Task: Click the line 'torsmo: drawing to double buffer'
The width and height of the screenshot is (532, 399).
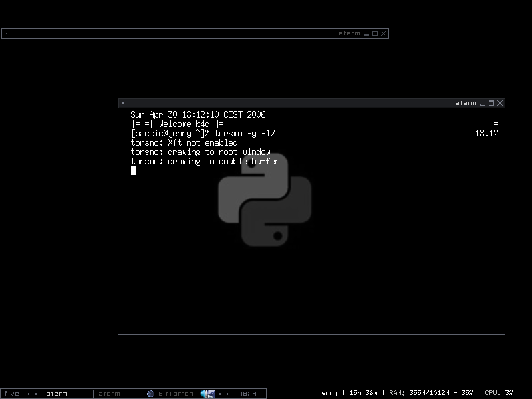Action: (205, 161)
